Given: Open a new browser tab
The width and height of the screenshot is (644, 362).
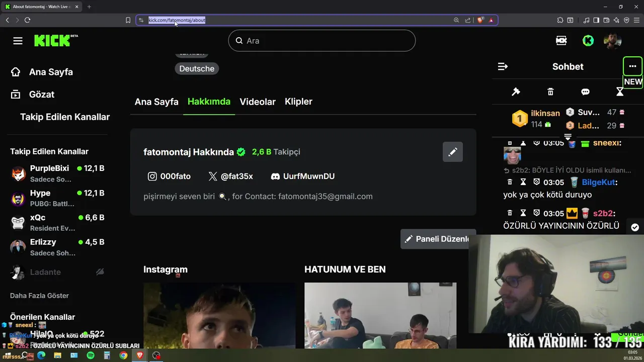Looking at the screenshot, I should click(89, 7).
